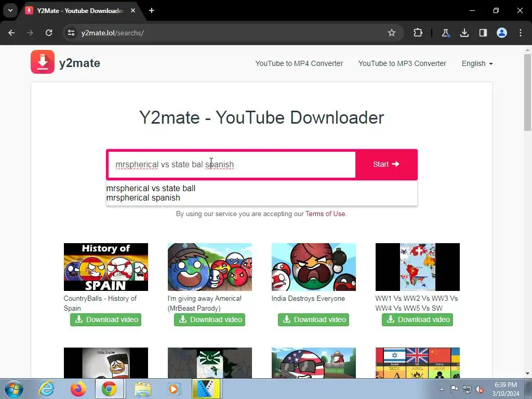Expand the English language dropdown
The height and width of the screenshot is (399, 532).
(x=477, y=63)
